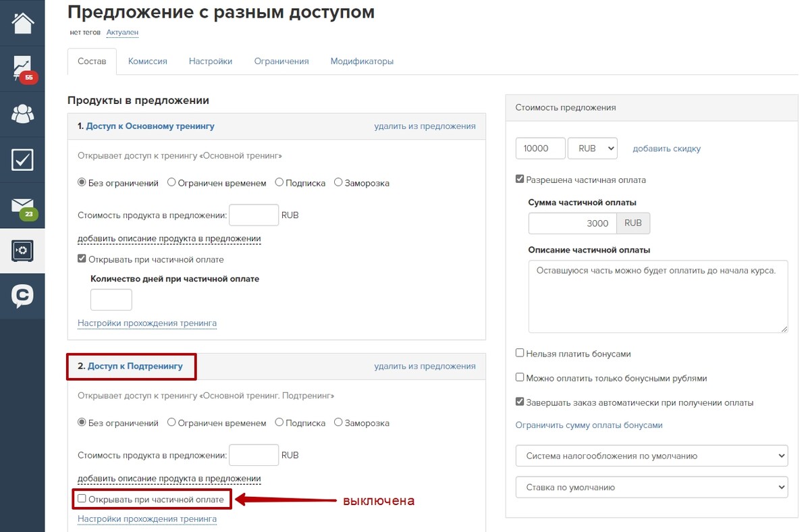Image resolution: width=810 pixels, height=532 pixels.
Task: Open the RUB currency dropdown
Action: click(593, 149)
